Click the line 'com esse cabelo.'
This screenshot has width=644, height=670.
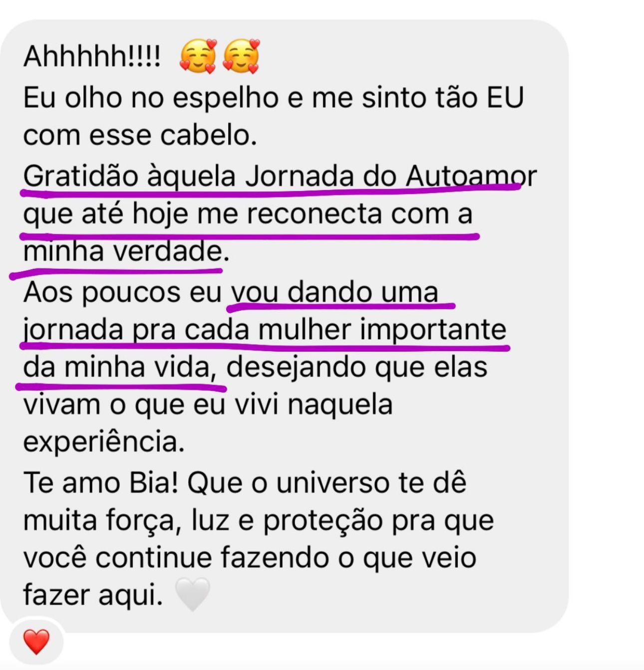click(140, 135)
